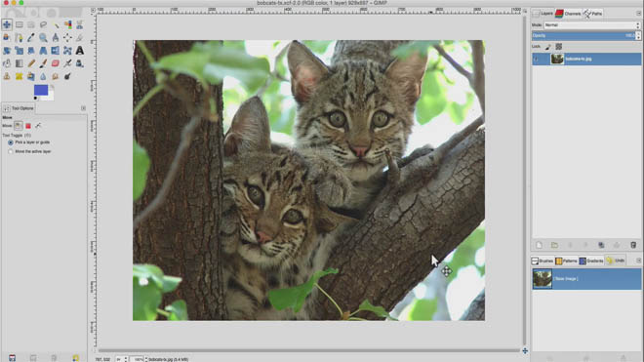Select the Align tool

[x=67, y=37]
